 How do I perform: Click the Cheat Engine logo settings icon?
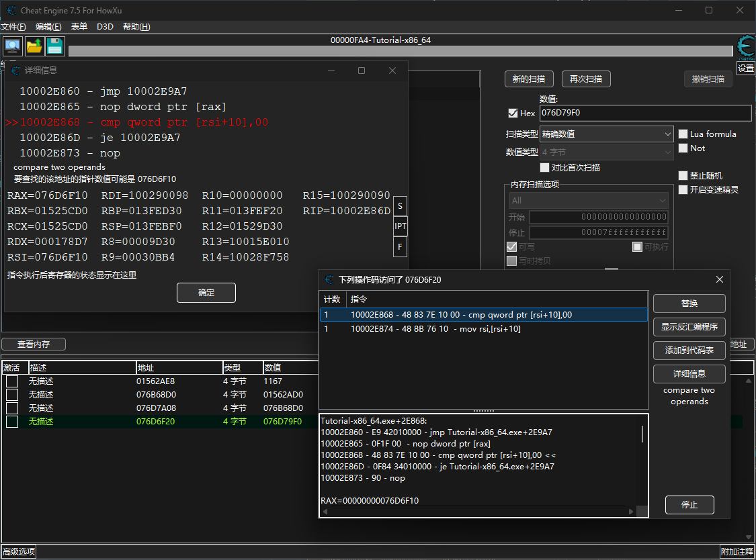pyautogui.click(x=745, y=48)
